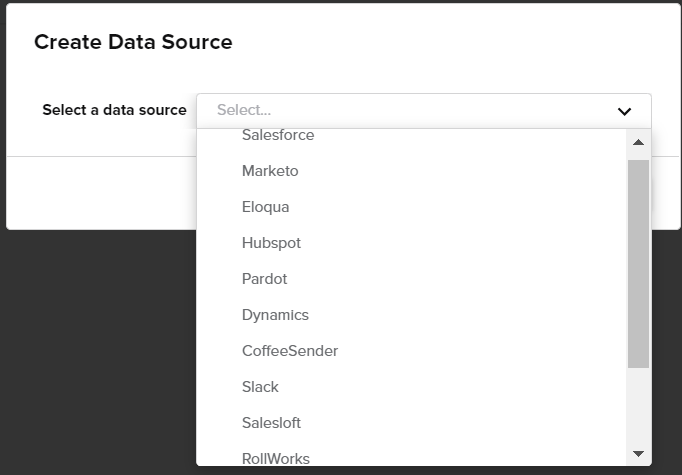Click the Select... data source combo box
The height and width of the screenshot is (475, 682).
click(424, 110)
